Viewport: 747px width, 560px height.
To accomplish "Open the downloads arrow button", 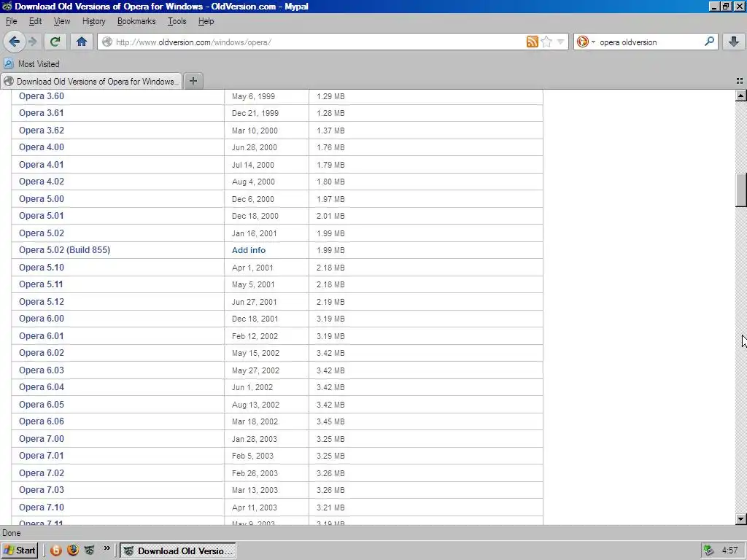I will pos(734,42).
